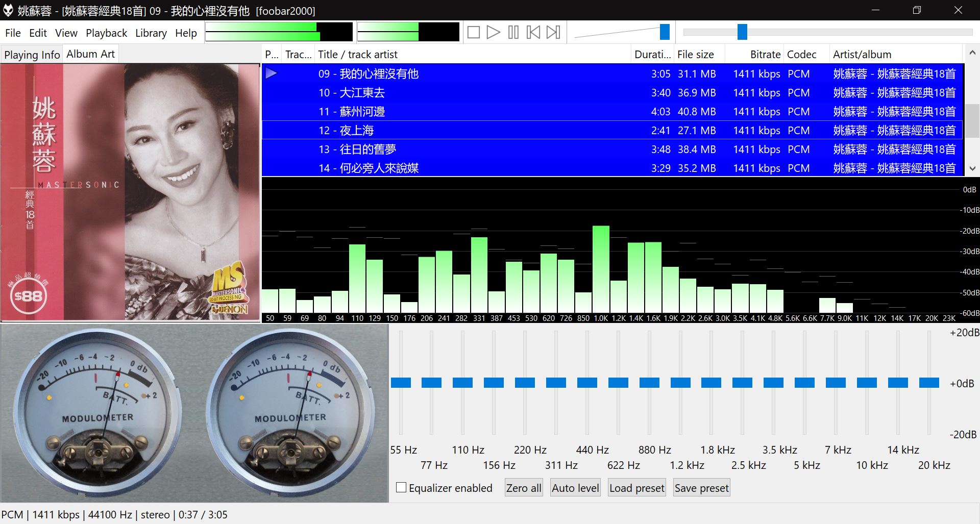The height and width of the screenshot is (524, 980).
Task: Sort playlist by Title / track artist column
Action: point(473,55)
